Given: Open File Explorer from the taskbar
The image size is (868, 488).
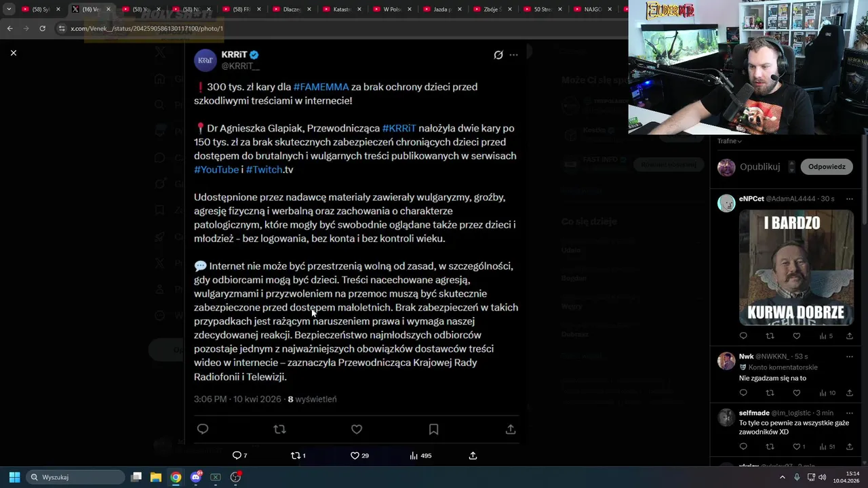Looking at the screenshot, I should [x=155, y=477].
